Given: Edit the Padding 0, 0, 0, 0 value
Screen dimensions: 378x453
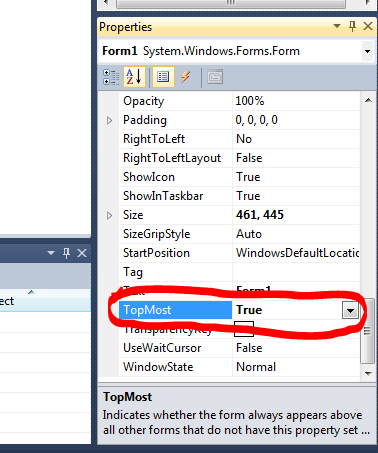Looking at the screenshot, I should (x=296, y=120).
